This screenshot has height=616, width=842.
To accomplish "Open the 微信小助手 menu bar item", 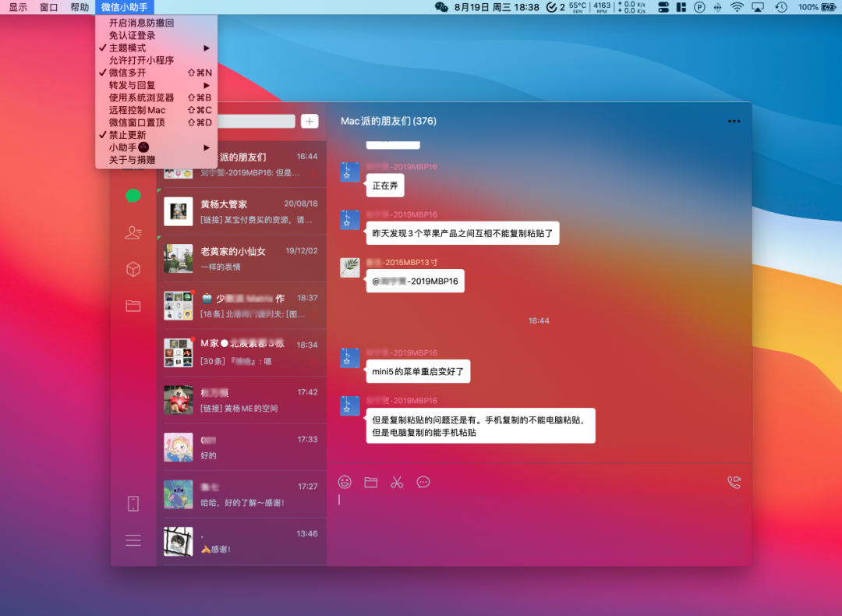I will tap(125, 7).
